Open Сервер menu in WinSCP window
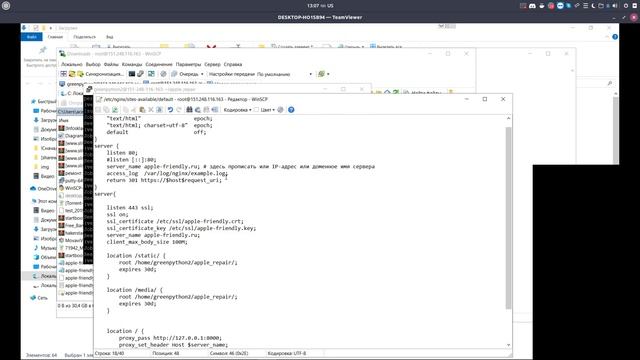Image resolution: width=640 pixels, height=360 pixels. pyautogui.click(x=212, y=64)
